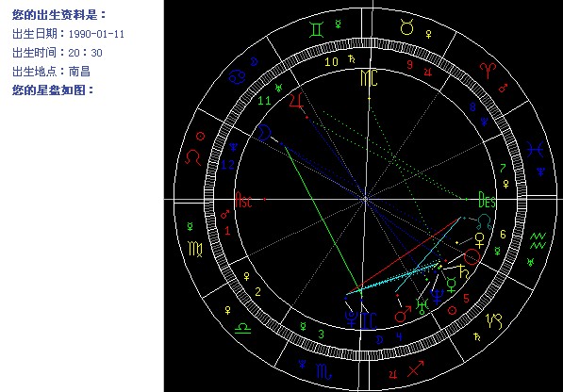Click the yellow MC midheaven label
Screen dimensions: 563x392
tap(369, 78)
